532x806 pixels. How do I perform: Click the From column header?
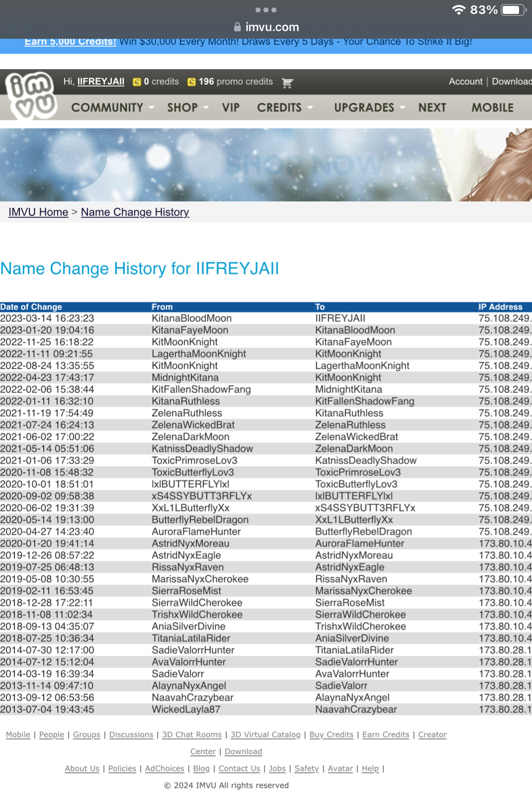pyautogui.click(x=162, y=307)
